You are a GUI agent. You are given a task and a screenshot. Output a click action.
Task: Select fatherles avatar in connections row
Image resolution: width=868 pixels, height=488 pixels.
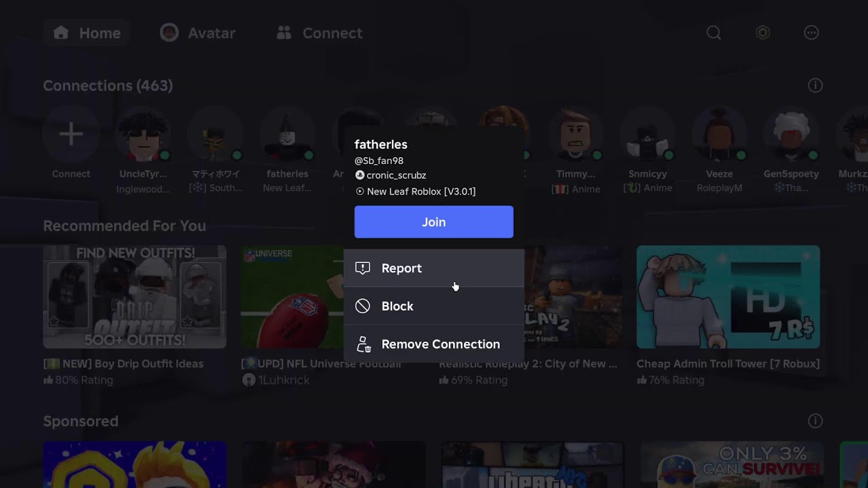pos(288,134)
